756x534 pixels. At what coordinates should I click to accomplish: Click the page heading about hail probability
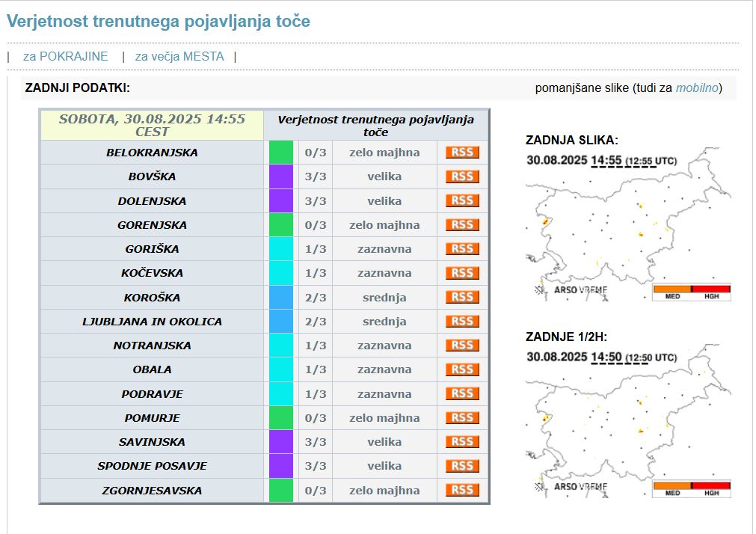[x=159, y=21]
